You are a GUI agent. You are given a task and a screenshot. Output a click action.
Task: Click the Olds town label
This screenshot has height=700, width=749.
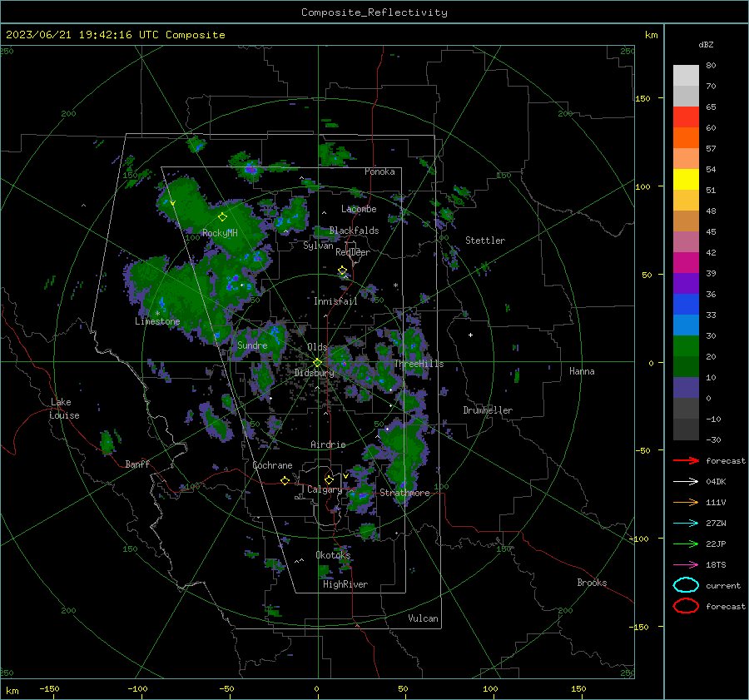pos(317,347)
